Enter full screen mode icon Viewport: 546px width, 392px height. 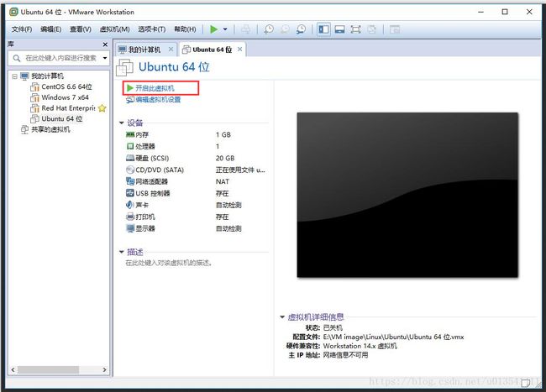click(355, 29)
